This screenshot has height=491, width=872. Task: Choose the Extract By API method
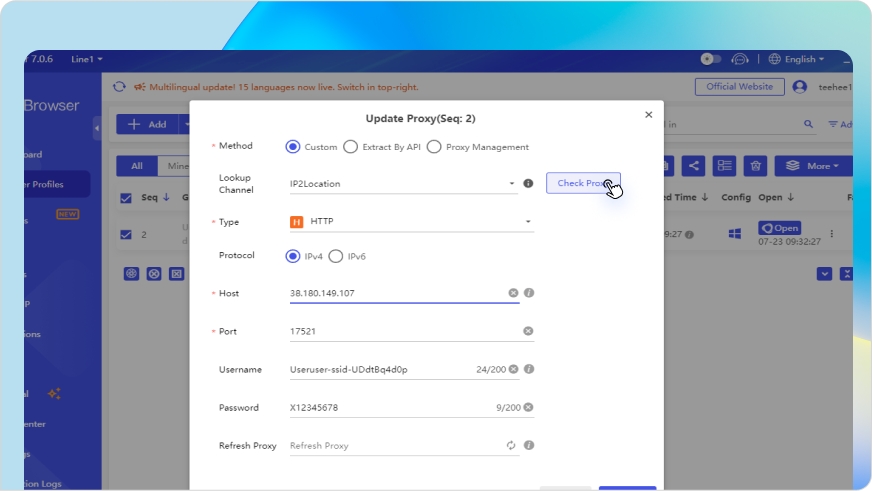[350, 147]
